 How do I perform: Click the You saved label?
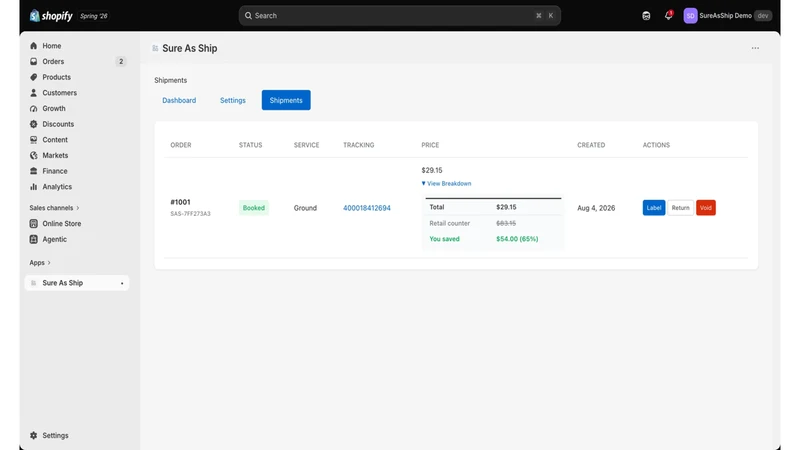coord(444,239)
